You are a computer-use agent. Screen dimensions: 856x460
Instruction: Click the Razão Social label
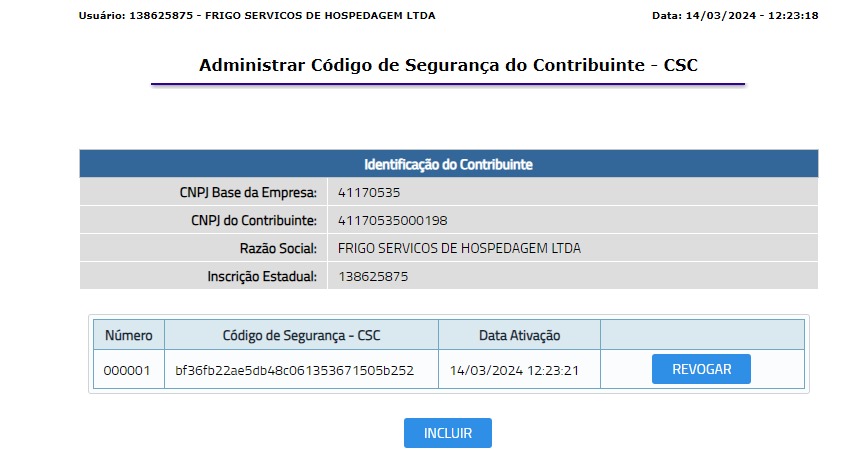tap(272, 248)
